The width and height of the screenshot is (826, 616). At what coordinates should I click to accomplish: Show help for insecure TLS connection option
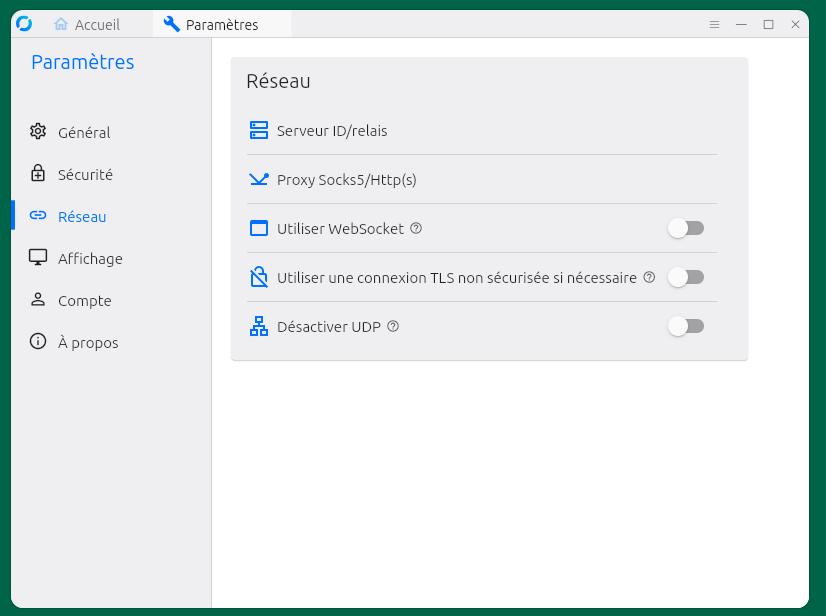[x=650, y=277]
